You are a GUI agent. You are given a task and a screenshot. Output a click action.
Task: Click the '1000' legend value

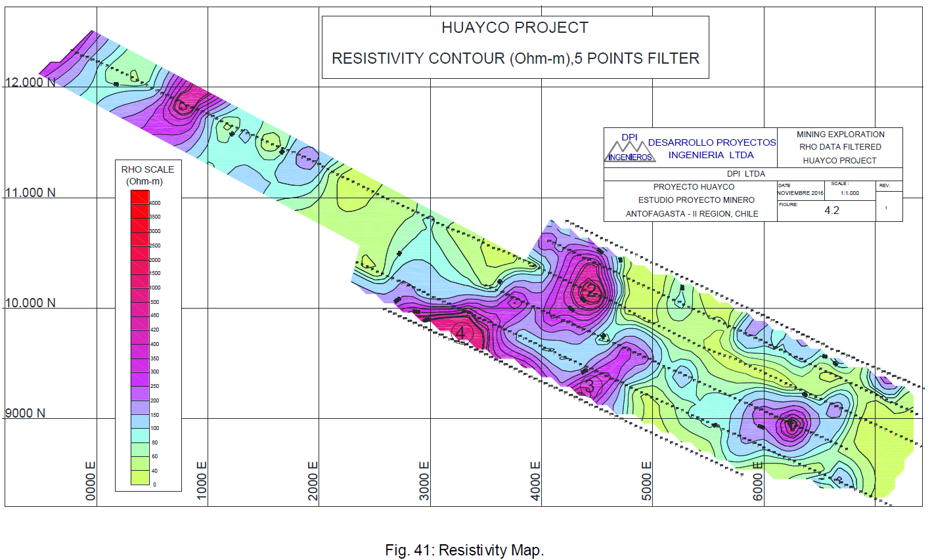155,288
